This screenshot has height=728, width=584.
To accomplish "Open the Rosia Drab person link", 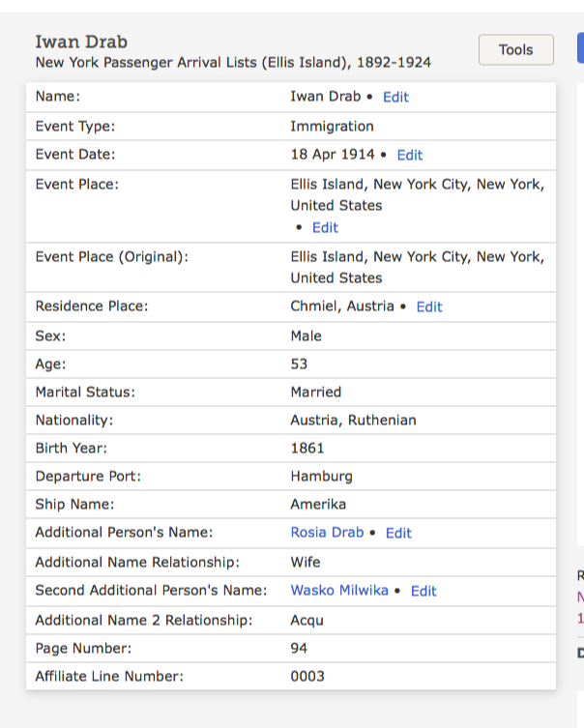I will click(327, 533).
